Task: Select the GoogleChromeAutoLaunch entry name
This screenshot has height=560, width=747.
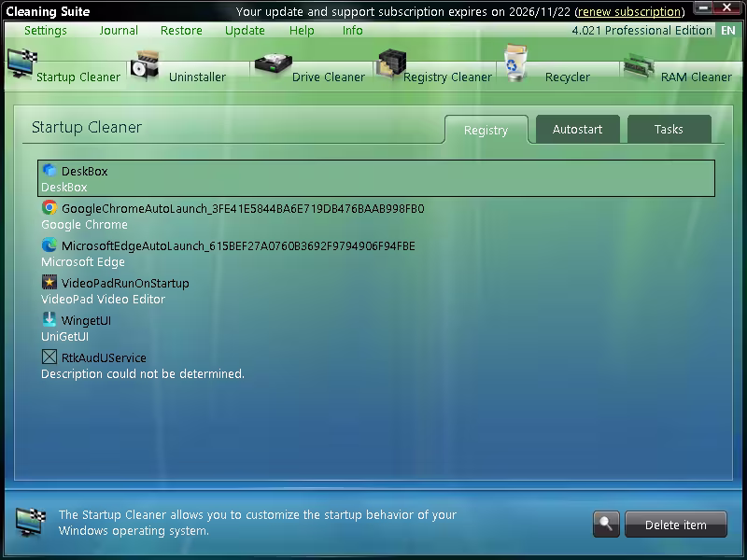Action: [x=243, y=208]
